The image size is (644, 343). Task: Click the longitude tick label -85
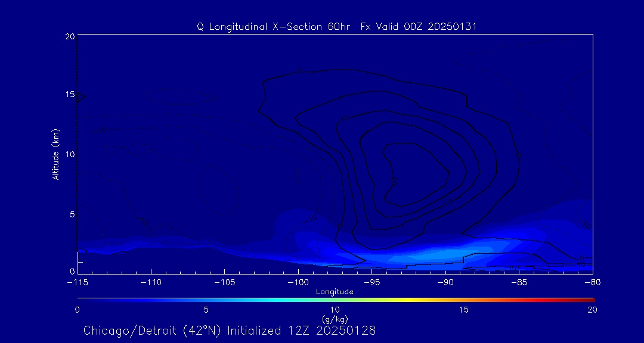tap(519, 283)
